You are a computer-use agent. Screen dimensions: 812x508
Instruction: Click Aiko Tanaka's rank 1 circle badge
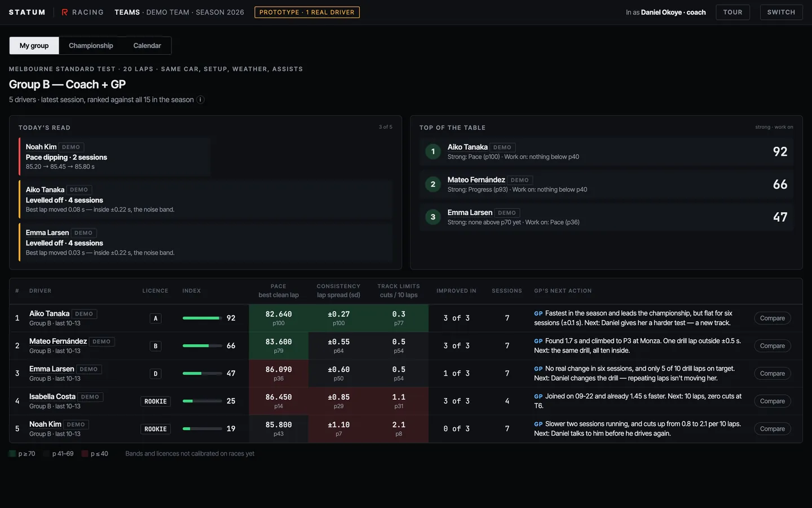click(x=433, y=151)
